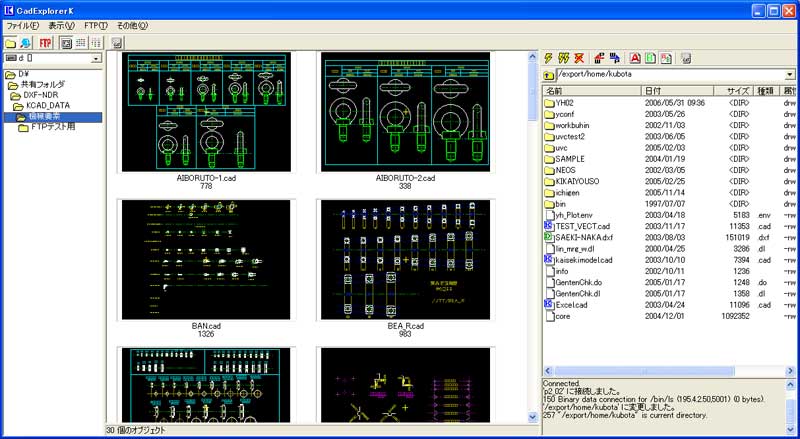Select auto transfer mode (pink page icon)
Screen dimensions: 800x439
[666, 58]
